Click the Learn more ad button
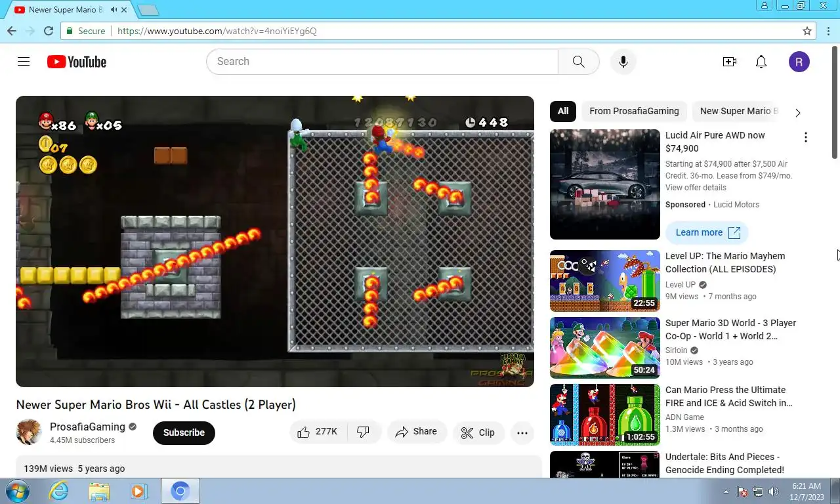This screenshot has height=504, width=840. tap(707, 232)
